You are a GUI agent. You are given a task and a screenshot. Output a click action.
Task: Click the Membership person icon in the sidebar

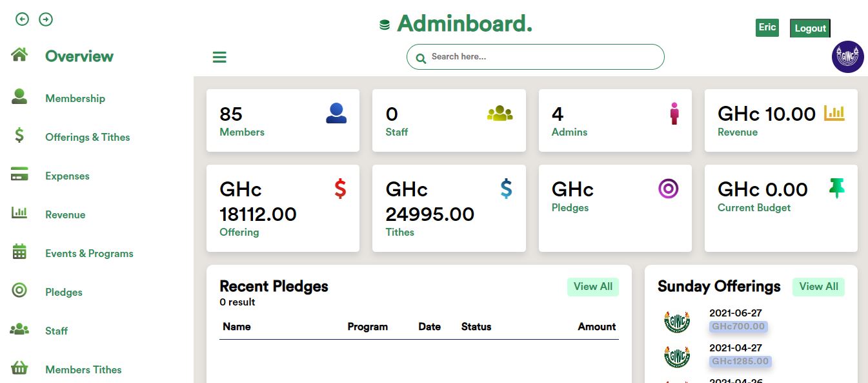(x=19, y=97)
